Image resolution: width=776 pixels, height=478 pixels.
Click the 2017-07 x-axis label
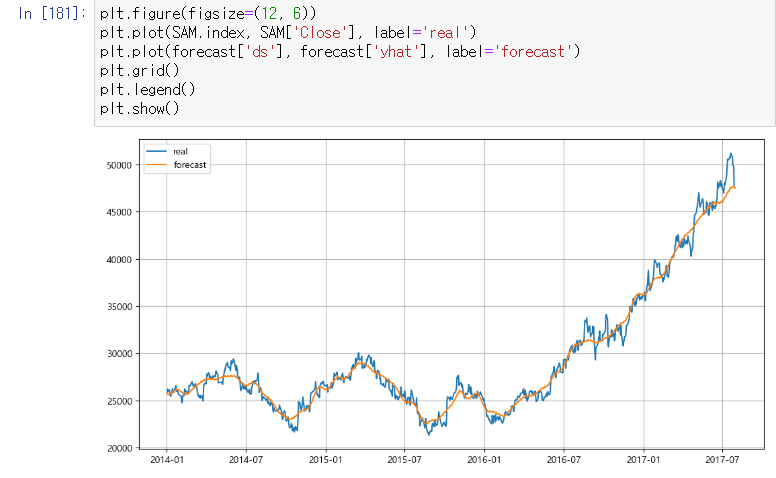pos(722,460)
